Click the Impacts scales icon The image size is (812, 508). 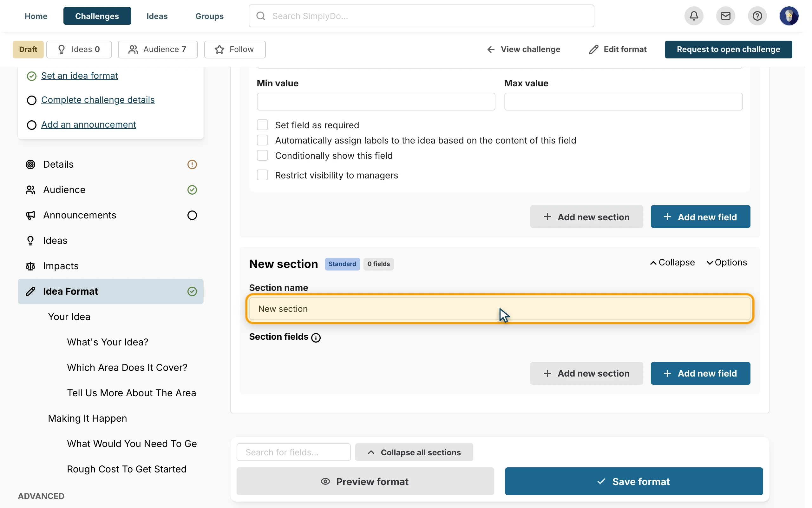(30, 266)
